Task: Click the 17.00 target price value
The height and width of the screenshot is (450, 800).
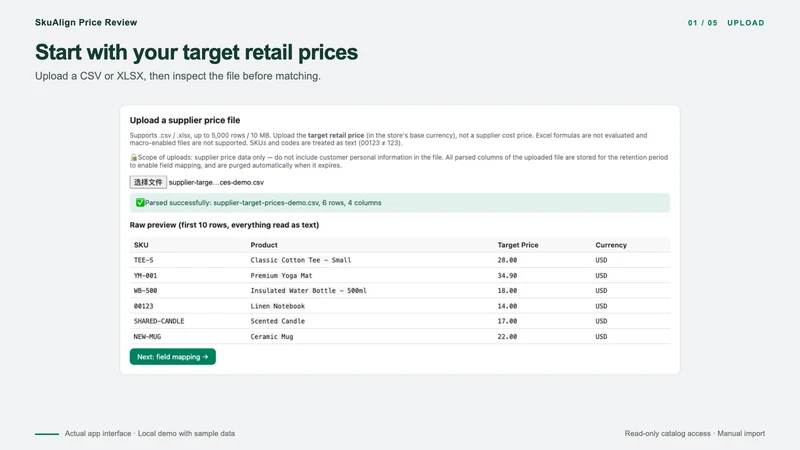Action: coord(507,321)
